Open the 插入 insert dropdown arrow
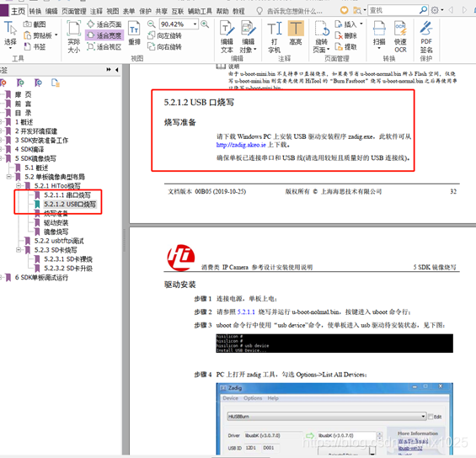476x458 pixels. click(x=361, y=24)
